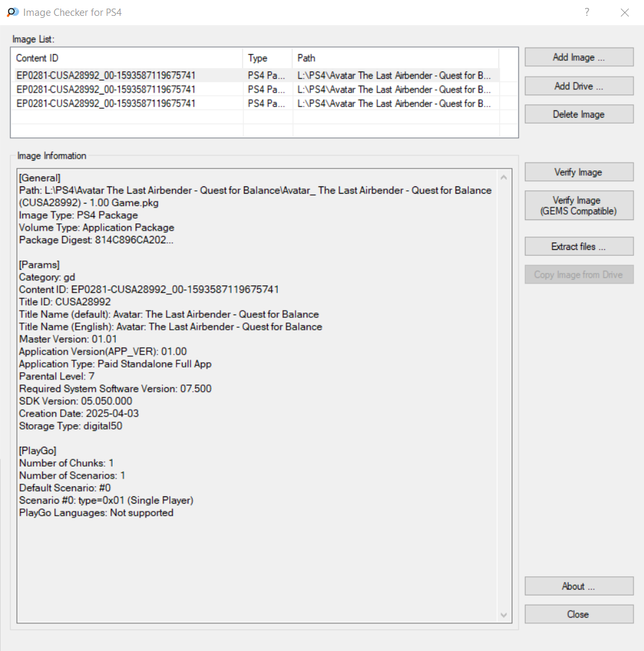Click the 'Default Scenario: #0' line
644x651 pixels.
coord(65,488)
